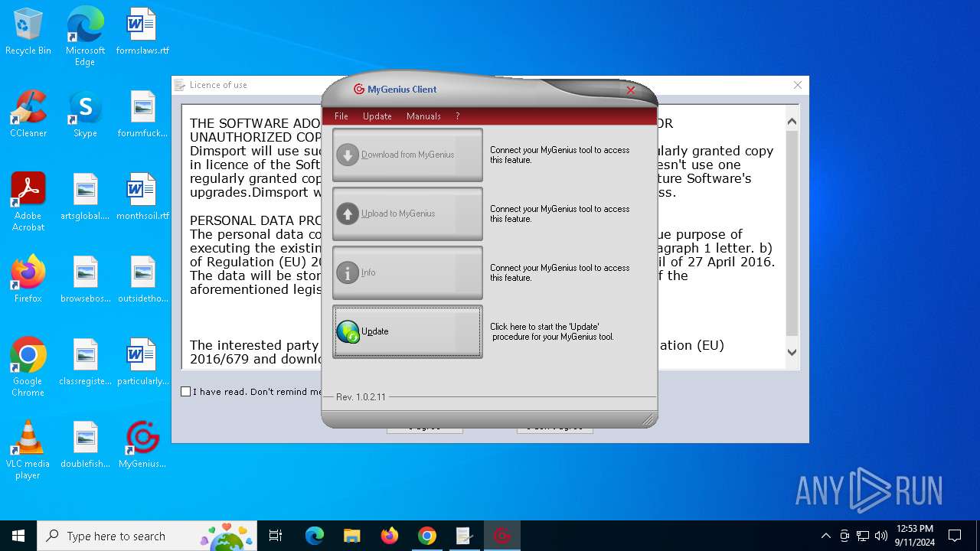
Task: Launch Chrome from the taskbar
Action: click(x=427, y=536)
